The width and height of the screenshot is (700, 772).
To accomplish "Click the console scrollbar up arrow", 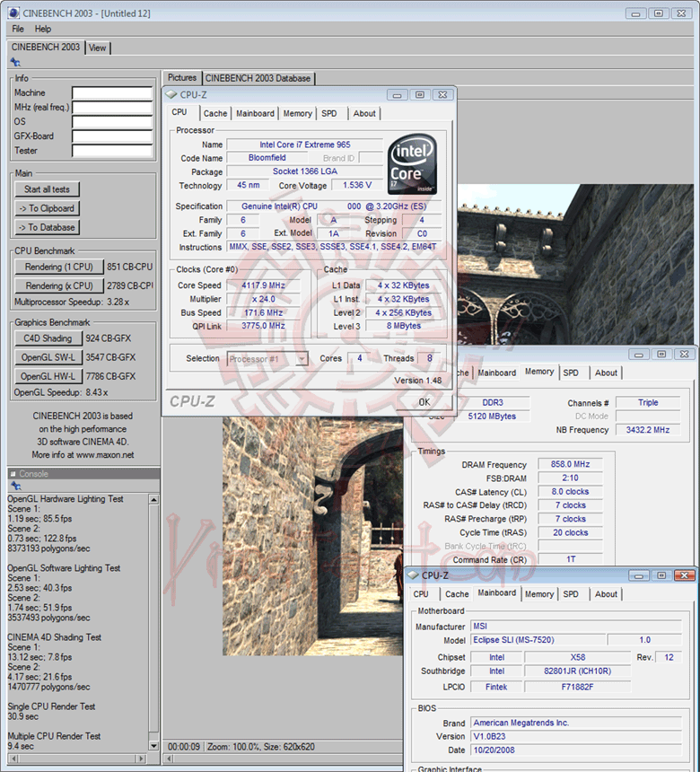I will point(153,499).
